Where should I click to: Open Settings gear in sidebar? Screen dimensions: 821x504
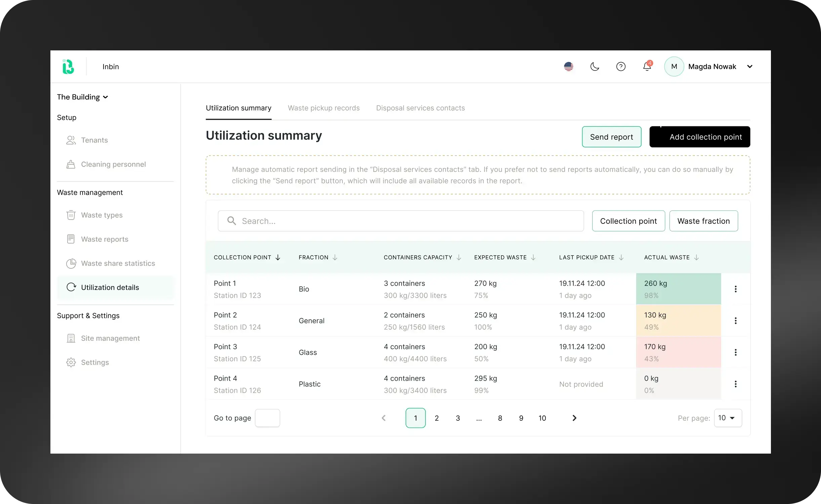click(71, 363)
